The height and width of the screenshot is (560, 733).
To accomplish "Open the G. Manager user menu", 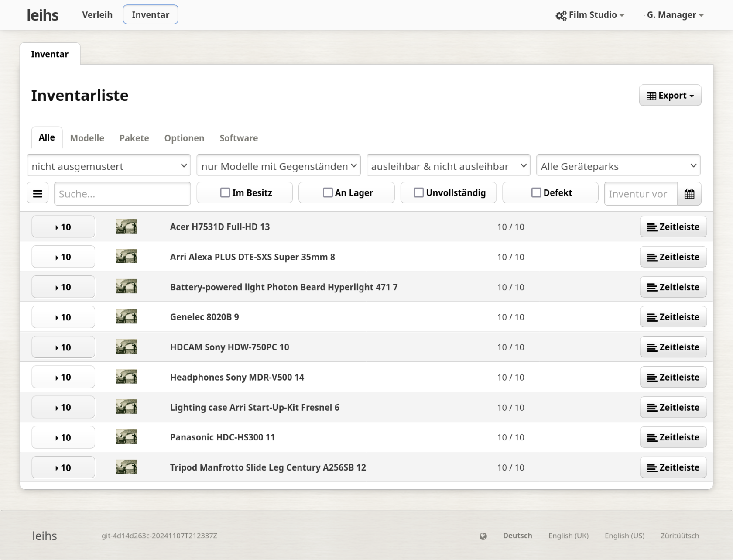I will [x=675, y=15].
